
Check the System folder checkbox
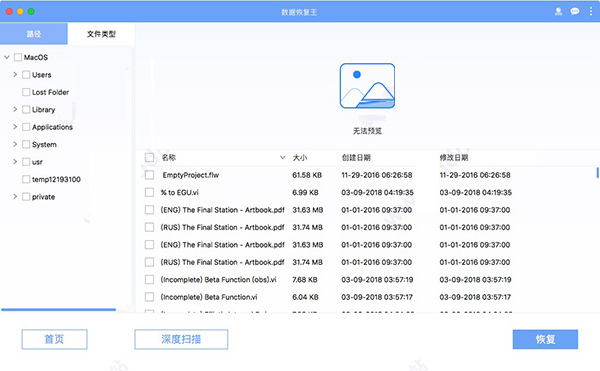[x=26, y=144]
